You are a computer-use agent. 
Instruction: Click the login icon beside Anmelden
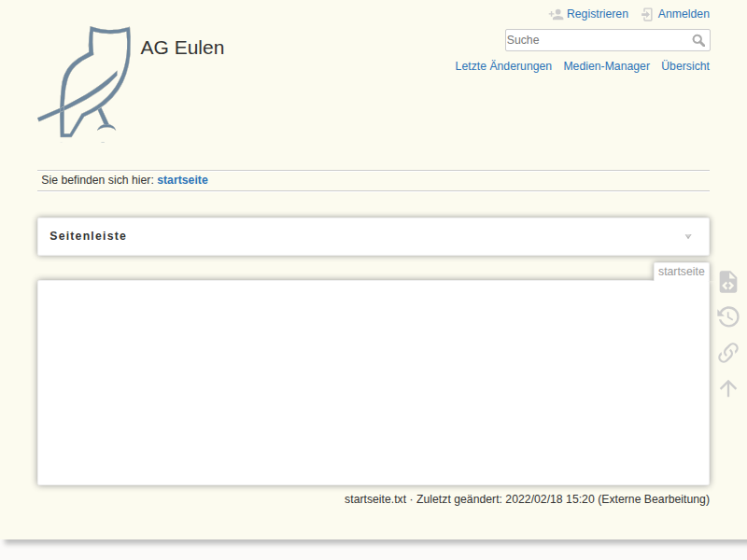[x=646, y=14]
